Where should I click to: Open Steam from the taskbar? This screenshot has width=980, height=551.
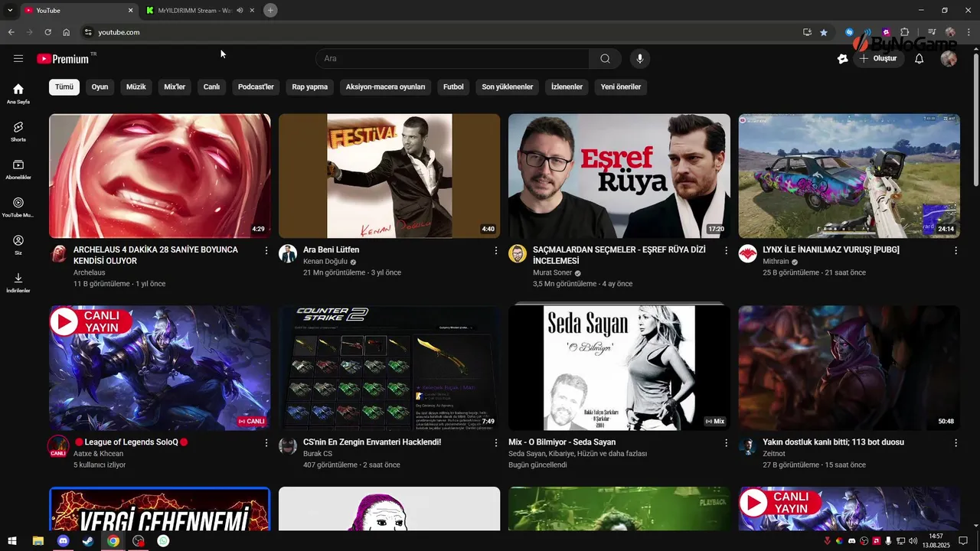[88, 541]
